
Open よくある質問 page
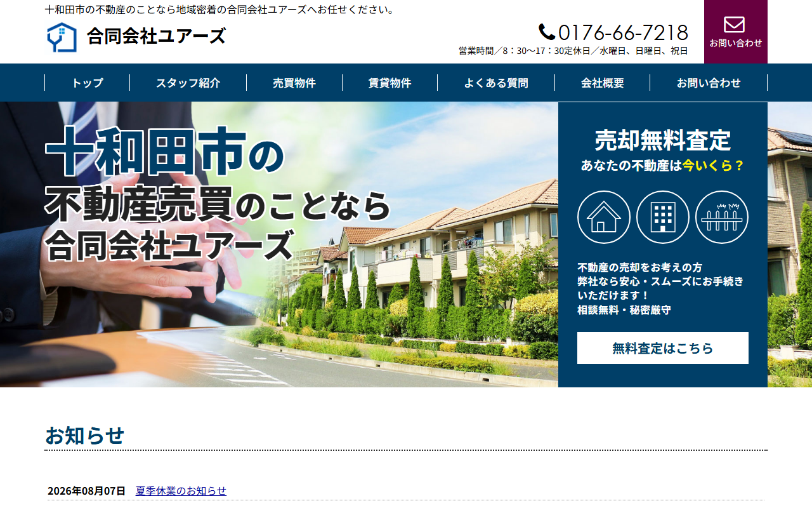(496, 83)
